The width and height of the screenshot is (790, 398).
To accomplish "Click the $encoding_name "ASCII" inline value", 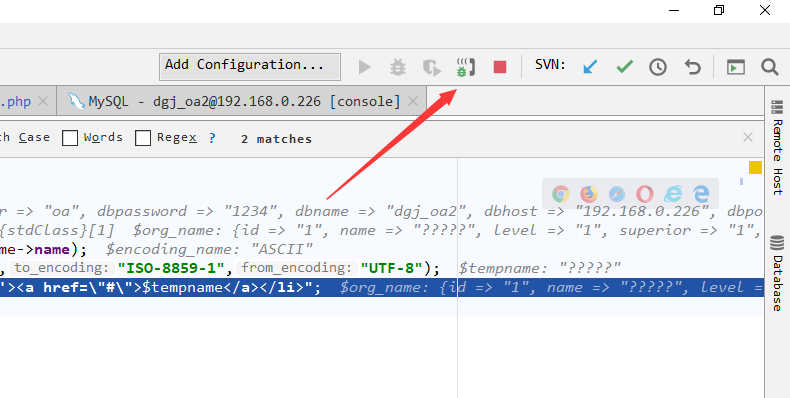I will coord(209,249).
